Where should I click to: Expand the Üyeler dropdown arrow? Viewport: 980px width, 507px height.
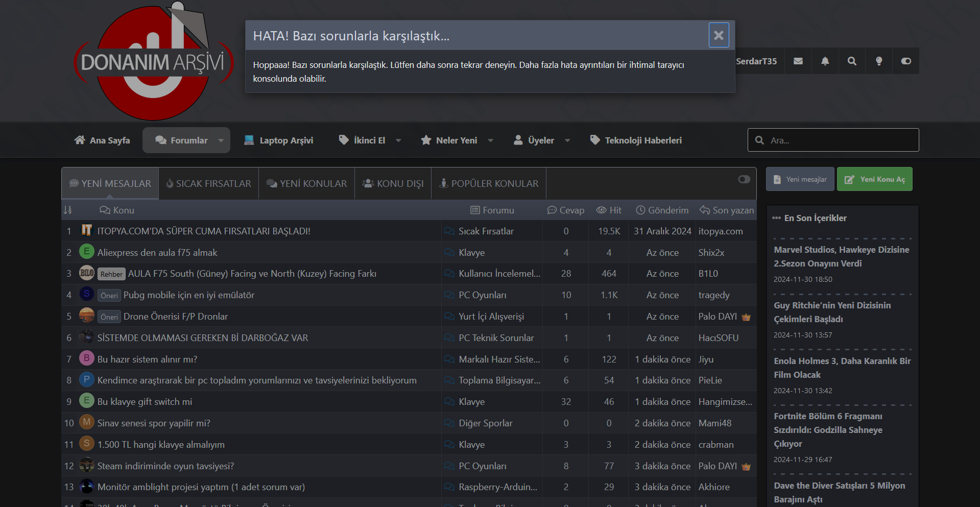(567, 140)
